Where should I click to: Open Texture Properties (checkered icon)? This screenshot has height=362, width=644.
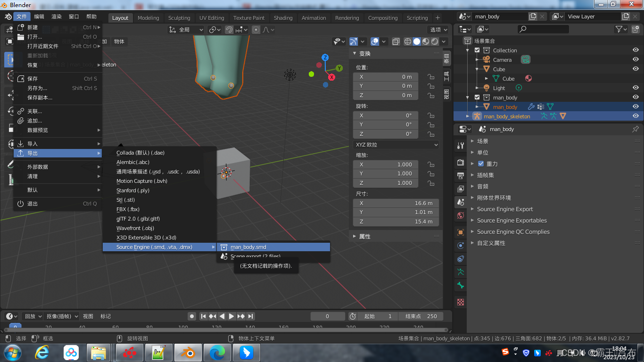[x=460, y=302]
